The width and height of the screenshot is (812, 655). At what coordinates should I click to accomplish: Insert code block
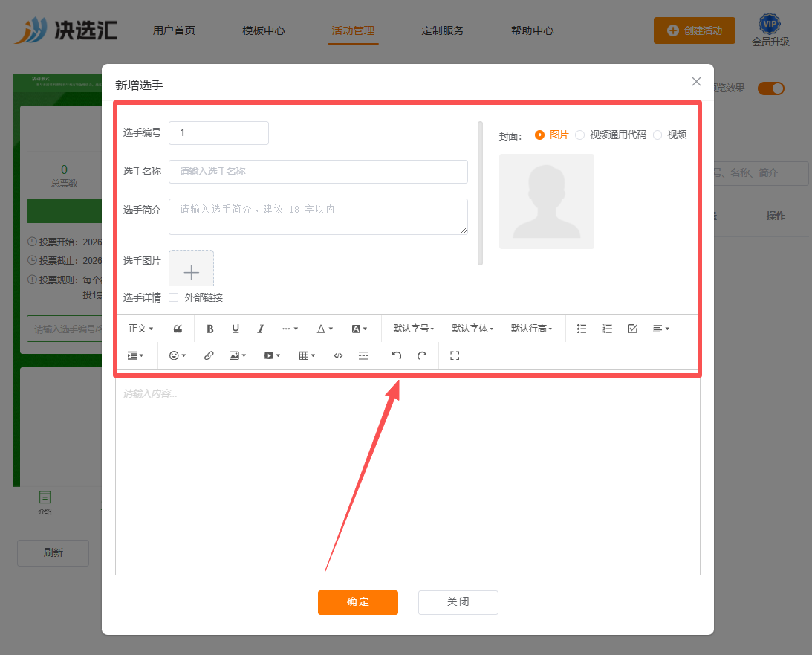click(338, 355)
